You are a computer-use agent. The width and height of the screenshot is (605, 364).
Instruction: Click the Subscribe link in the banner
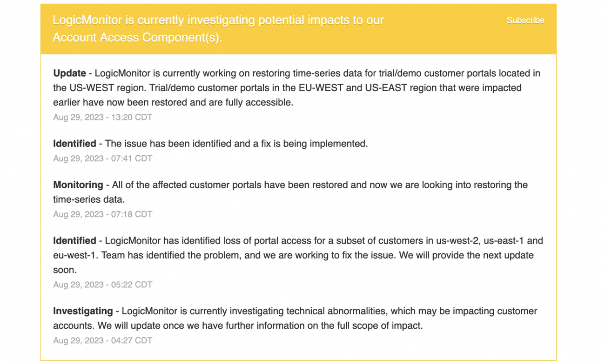tap(525, 20)
